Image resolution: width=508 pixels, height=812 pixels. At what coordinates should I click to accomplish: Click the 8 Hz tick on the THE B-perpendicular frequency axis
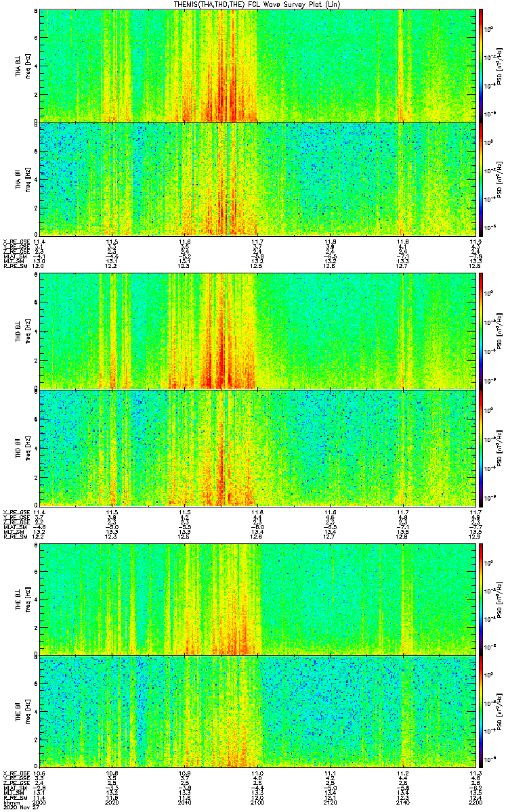pos(36,544)
